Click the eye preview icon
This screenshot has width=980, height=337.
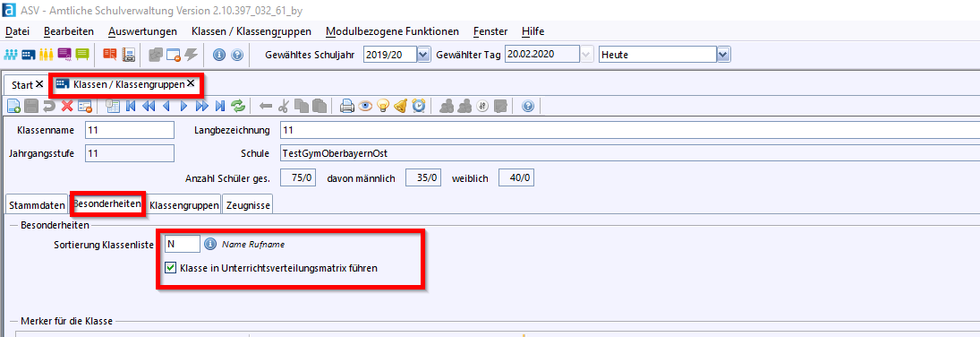pos(365,107)
